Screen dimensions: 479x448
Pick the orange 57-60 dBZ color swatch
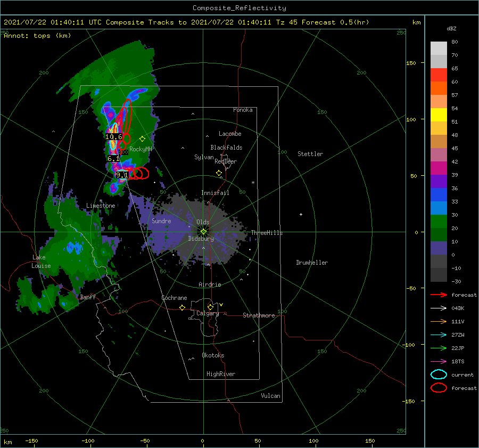click(439, 88)
